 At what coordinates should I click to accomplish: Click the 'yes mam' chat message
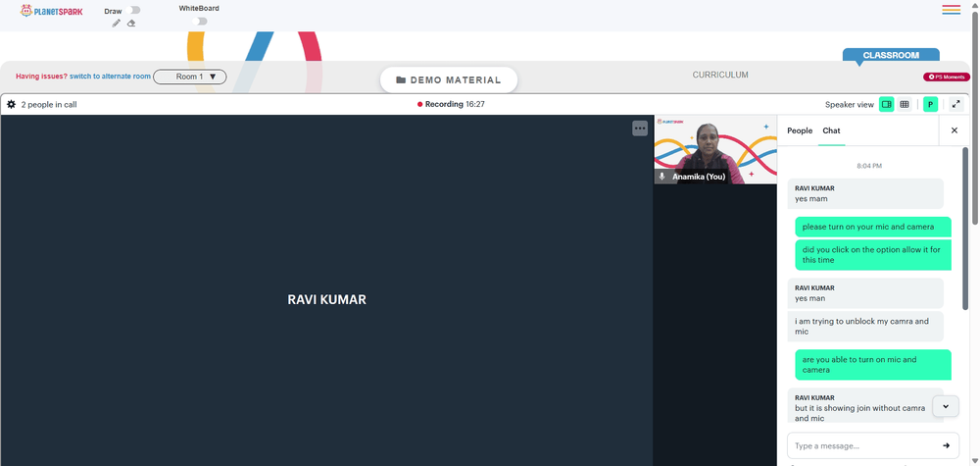click(x=865, y=193)
